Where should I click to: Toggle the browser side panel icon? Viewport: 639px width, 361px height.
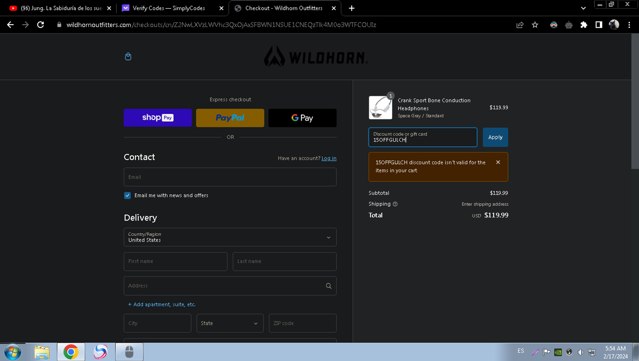599,25
